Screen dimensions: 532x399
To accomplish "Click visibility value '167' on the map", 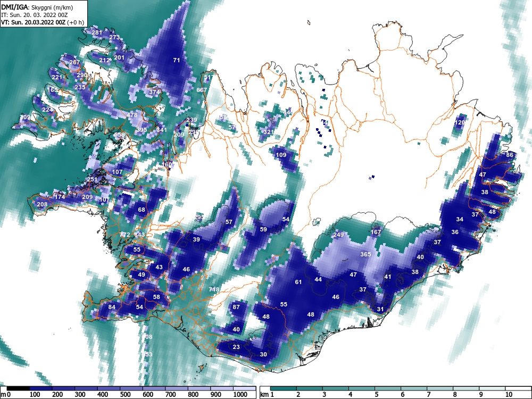I will coord(376,232).
